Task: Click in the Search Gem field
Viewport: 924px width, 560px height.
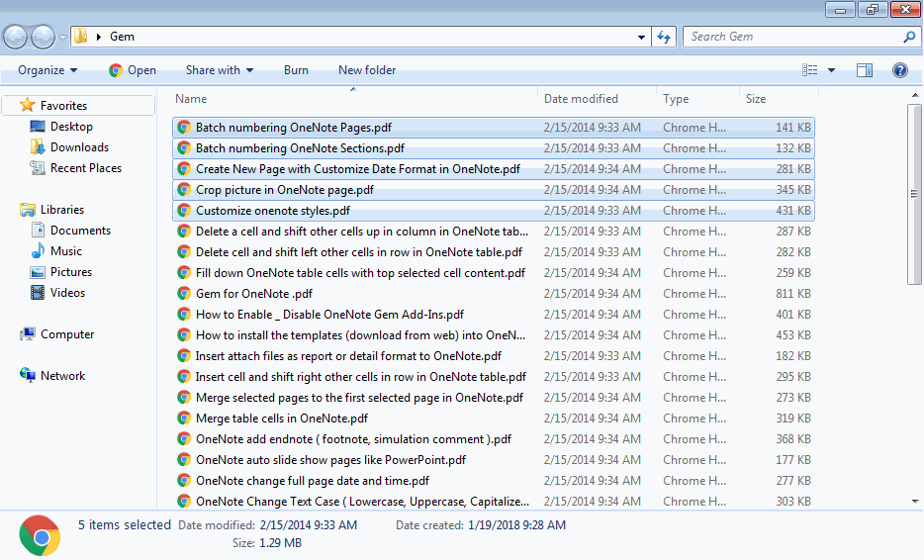Action: (791, 37)
